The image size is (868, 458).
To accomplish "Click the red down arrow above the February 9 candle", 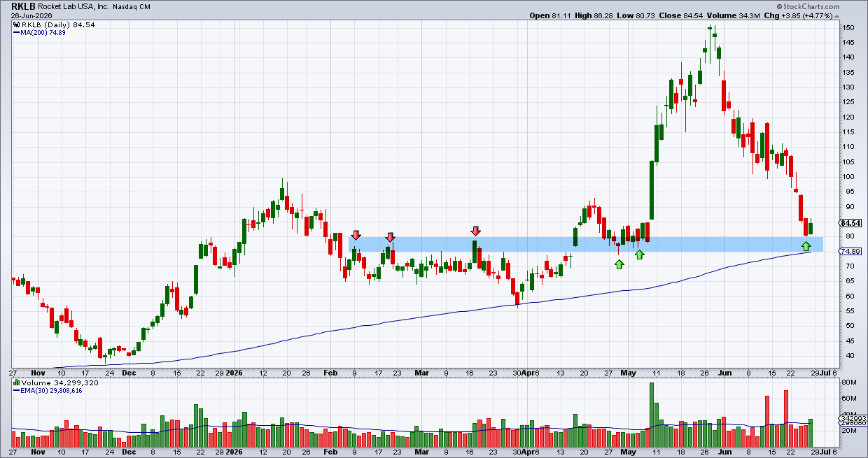I will pyautogui.click(x=356, y=236).
